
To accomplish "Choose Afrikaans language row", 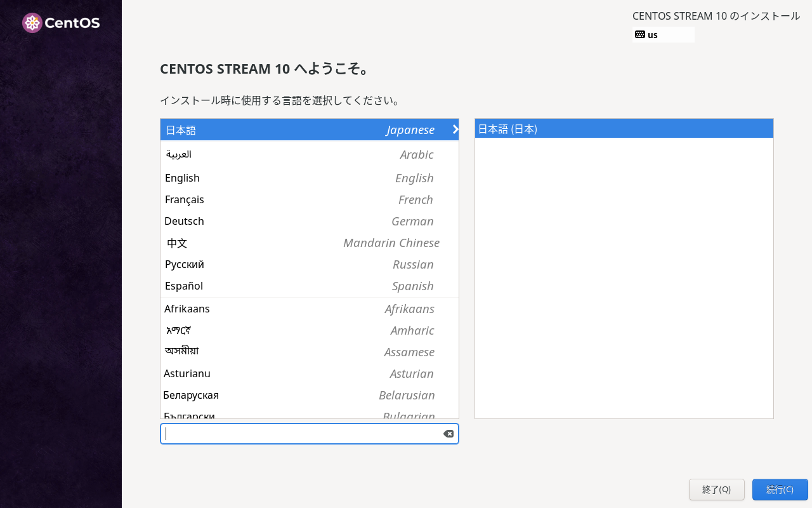I will tap(309, 309).
